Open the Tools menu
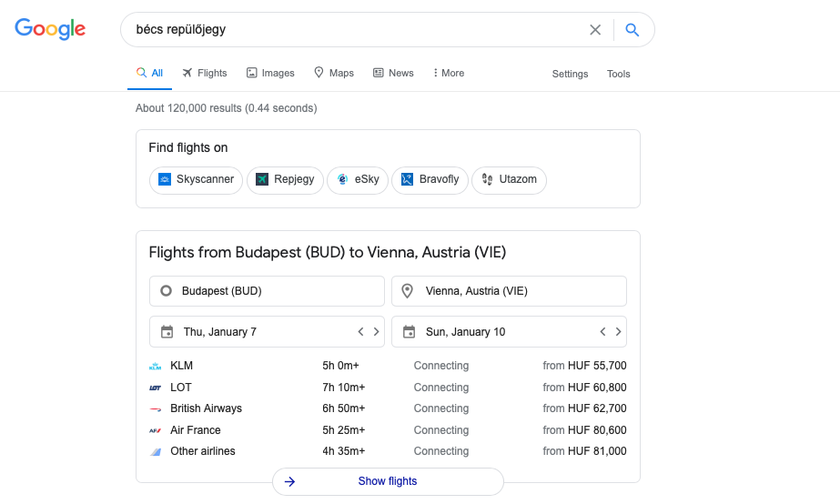The image size is (840, 504). tap(618, 74)
